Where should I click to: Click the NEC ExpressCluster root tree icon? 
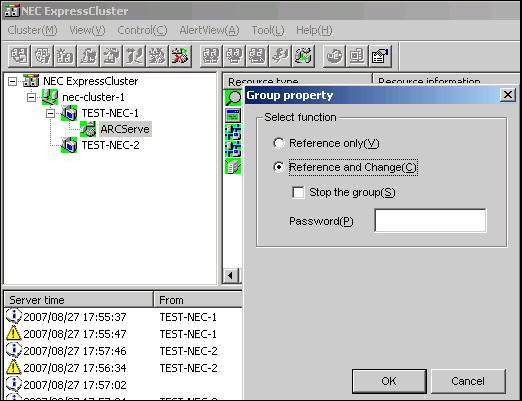pyautogui.click(x=31, y=81)
